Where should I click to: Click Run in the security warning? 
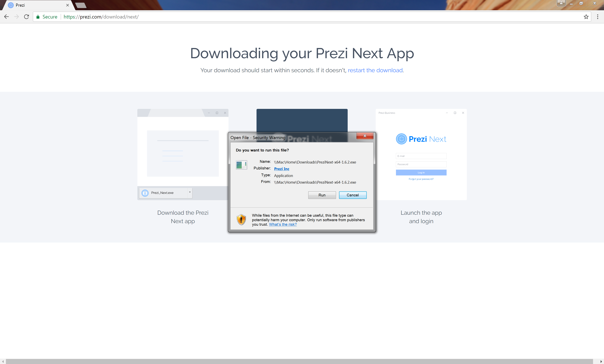tap(322, 195)
